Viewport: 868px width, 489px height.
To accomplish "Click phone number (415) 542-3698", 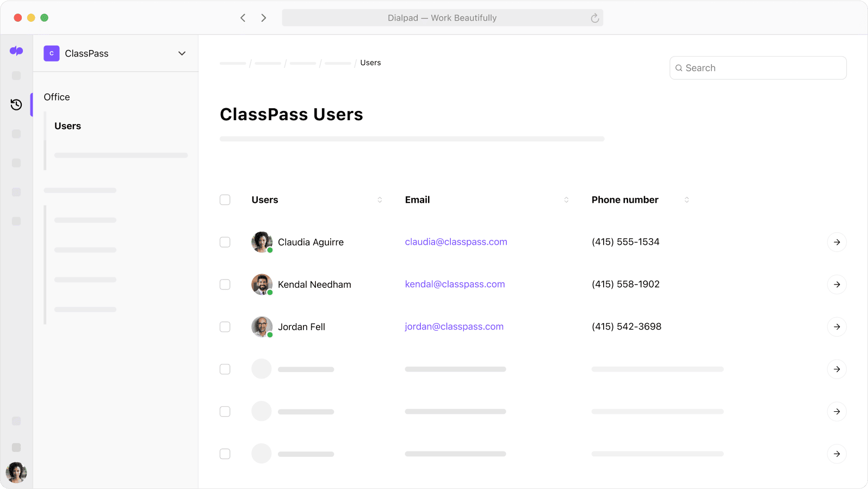I will coord(627,326).
